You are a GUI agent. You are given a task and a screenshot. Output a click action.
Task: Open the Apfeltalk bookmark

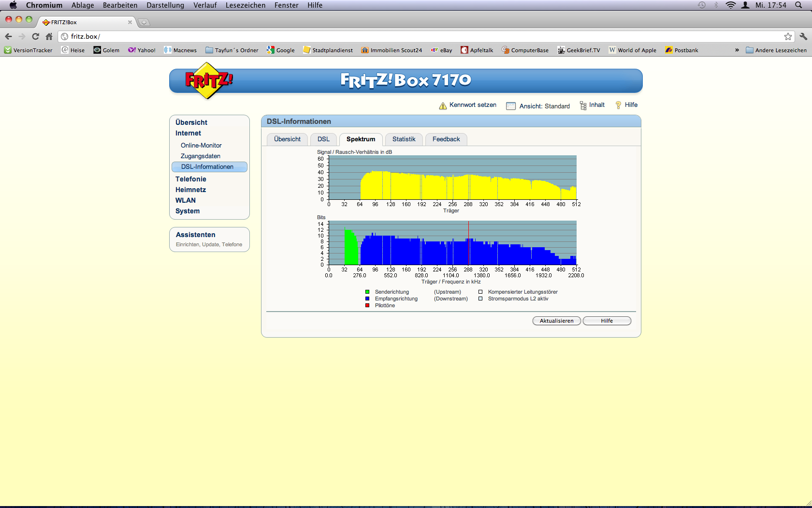[477, 50]
